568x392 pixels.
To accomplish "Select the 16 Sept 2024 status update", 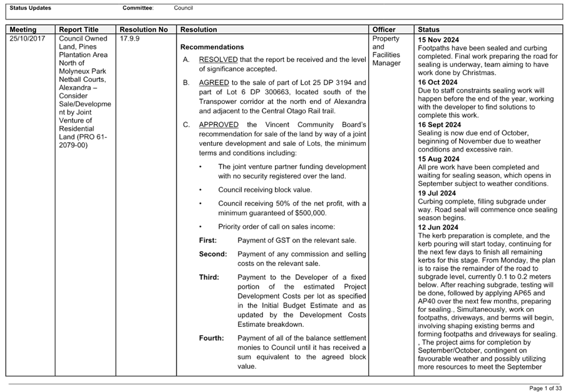I will tap(439, 125).
